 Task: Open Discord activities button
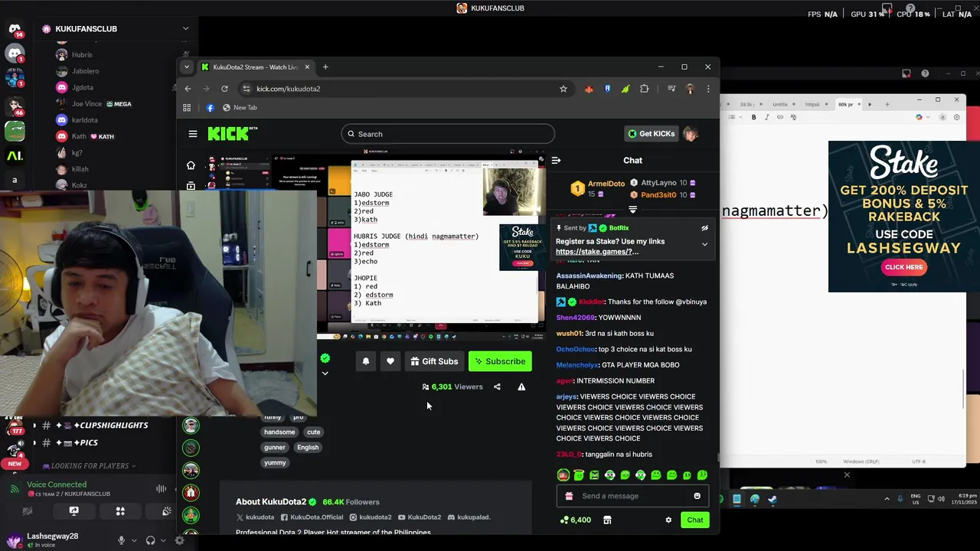(120, 511)
